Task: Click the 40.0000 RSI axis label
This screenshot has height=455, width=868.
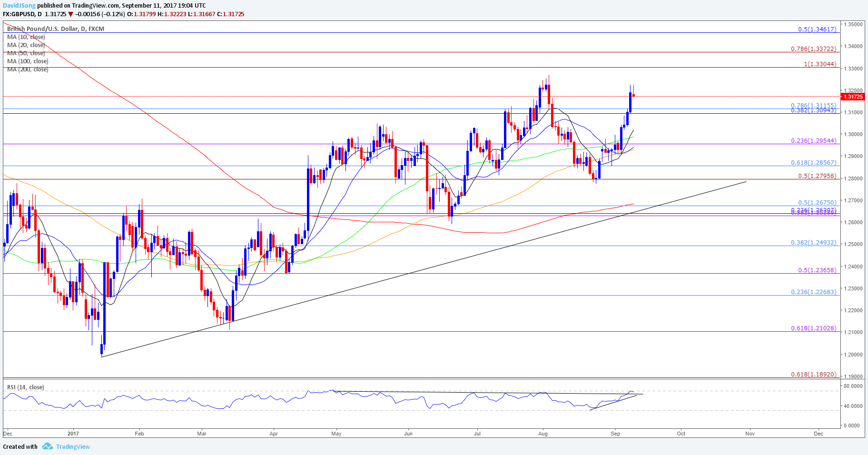Action: [x=853, y=406]
